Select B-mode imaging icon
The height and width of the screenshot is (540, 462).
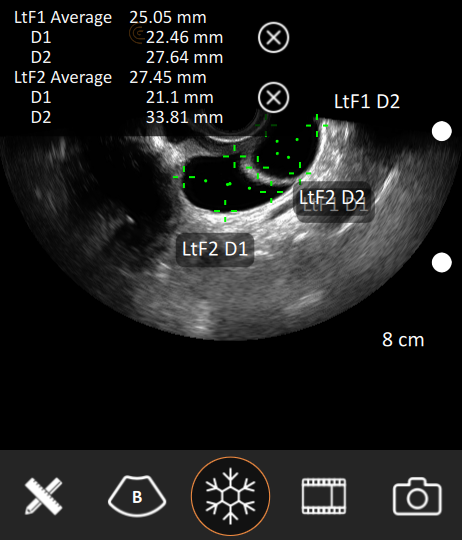tap(137, 496)
